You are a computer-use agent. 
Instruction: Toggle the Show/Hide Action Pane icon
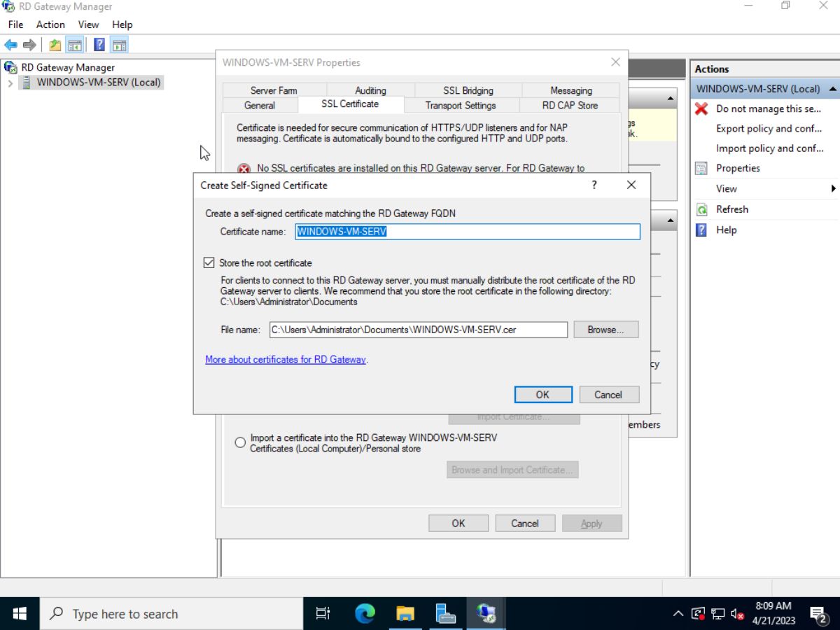[120, 45]
